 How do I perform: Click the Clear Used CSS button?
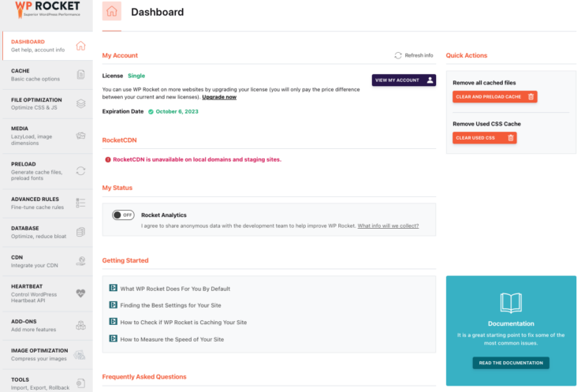tap(485, 138)
